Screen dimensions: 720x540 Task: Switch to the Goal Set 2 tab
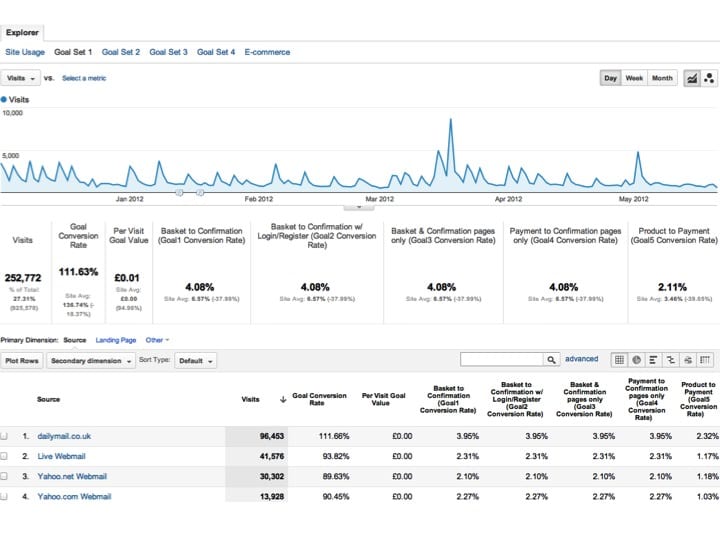pyautogui.click(x=120, y=52)
